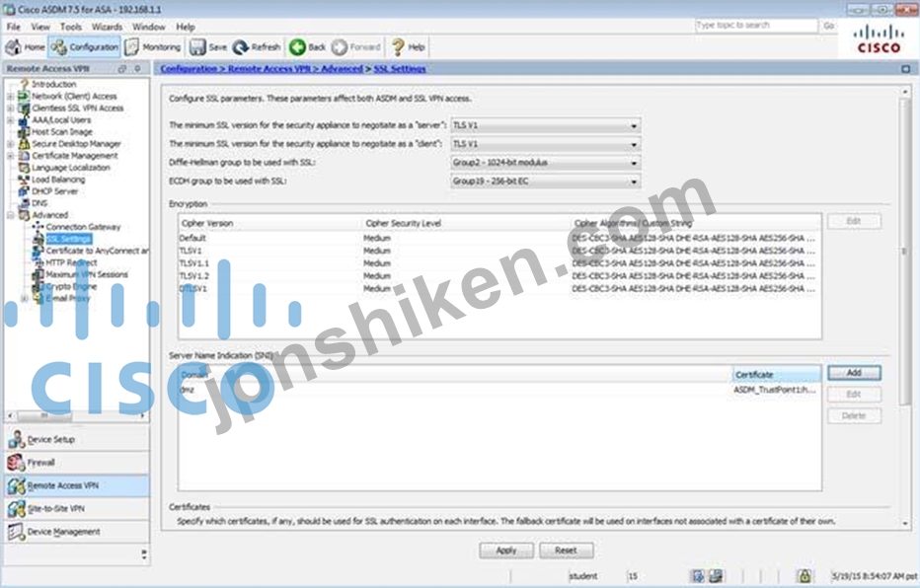The width and height of the screenshot is (920, 588).
Task: Open the Device Setup section
Action: [77, 439]
